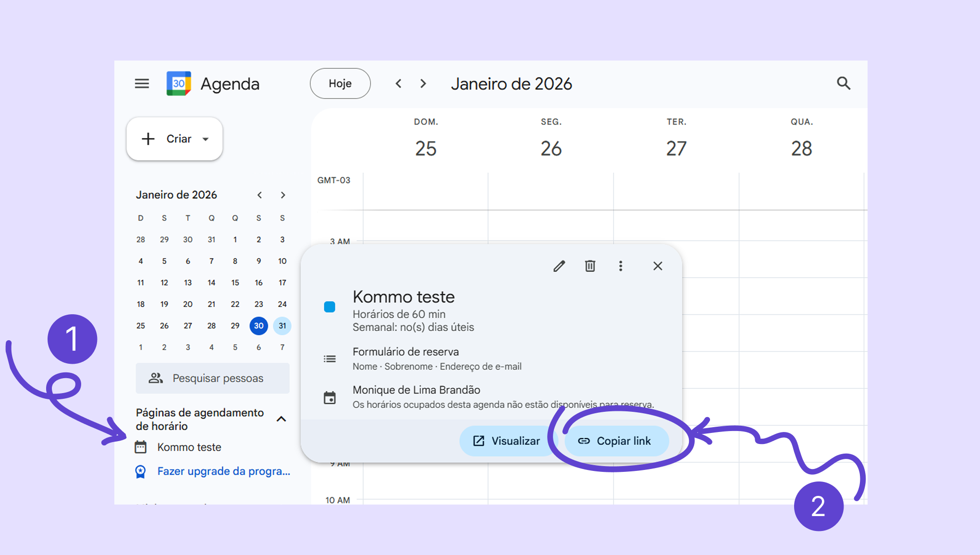Click the Hoje button
980x555 pixels.
(340, 84)
